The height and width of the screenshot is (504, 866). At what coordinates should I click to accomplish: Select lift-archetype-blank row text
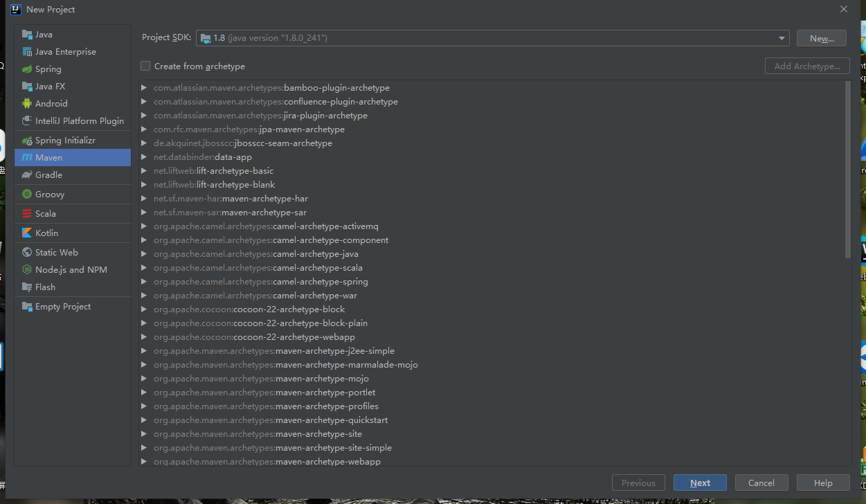215,185
